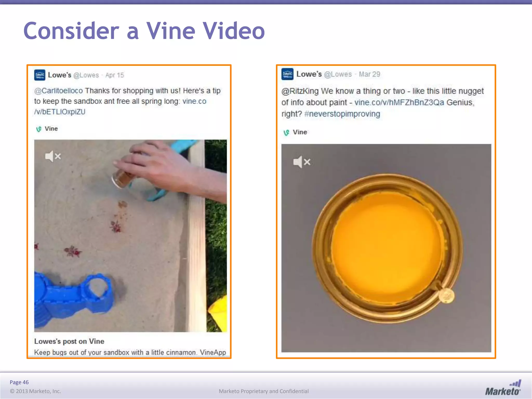This screenshot has height=399, width=532.
Task: Open the #neverstopimproving hashtag
Action: point(342,114)
